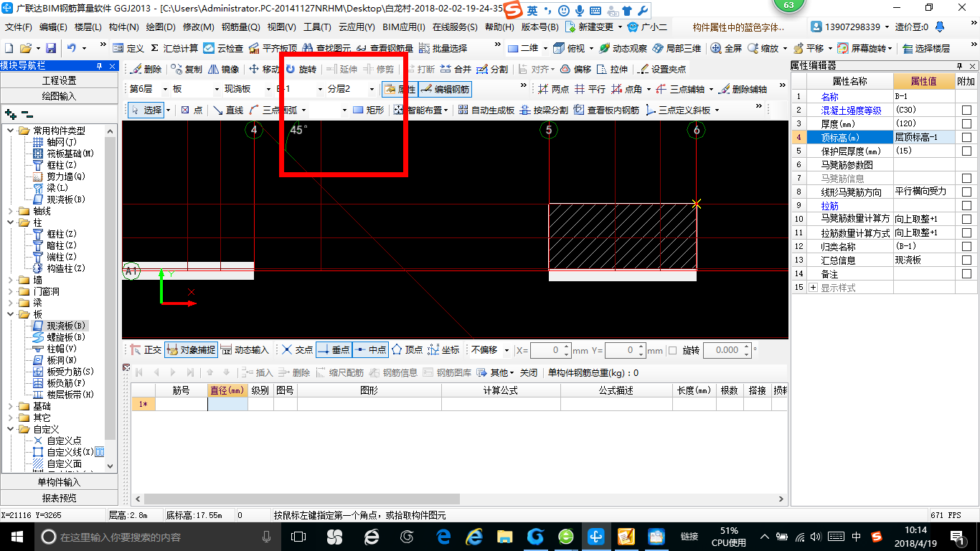980x551 pixels.
Task: Click the Save file icon
Action: click(x=51, y=48)
